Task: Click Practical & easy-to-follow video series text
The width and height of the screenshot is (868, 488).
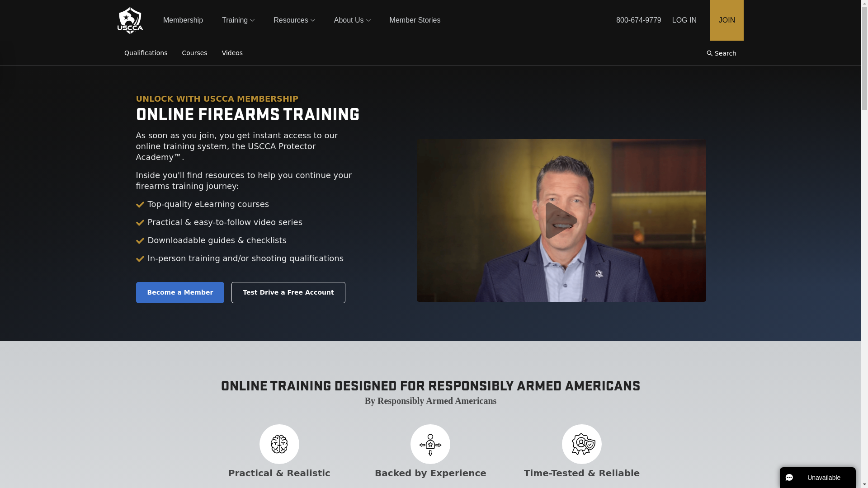Action: 225,222
